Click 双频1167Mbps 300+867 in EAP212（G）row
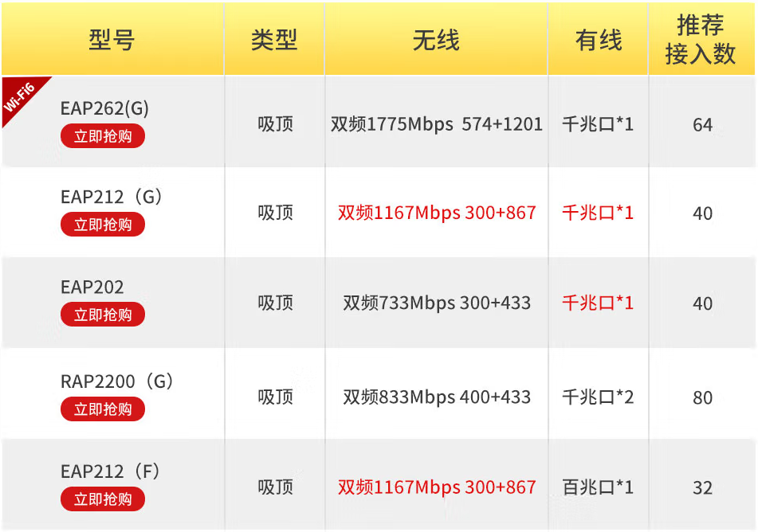The height and width of the screenshot is (532, 758). pyautogui.click(x=437, y=213)
